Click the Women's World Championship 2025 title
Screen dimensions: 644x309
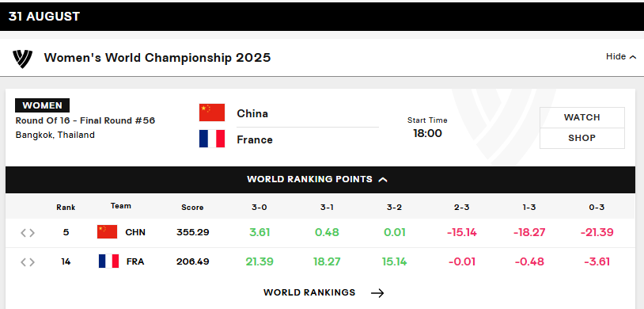click(157, 58)
